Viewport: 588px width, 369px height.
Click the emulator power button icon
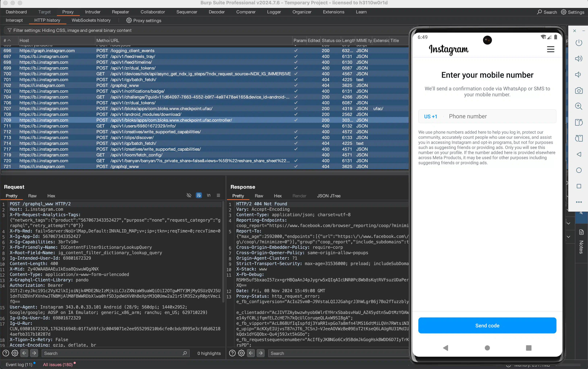pyautogui.click(x=579, y=43)
